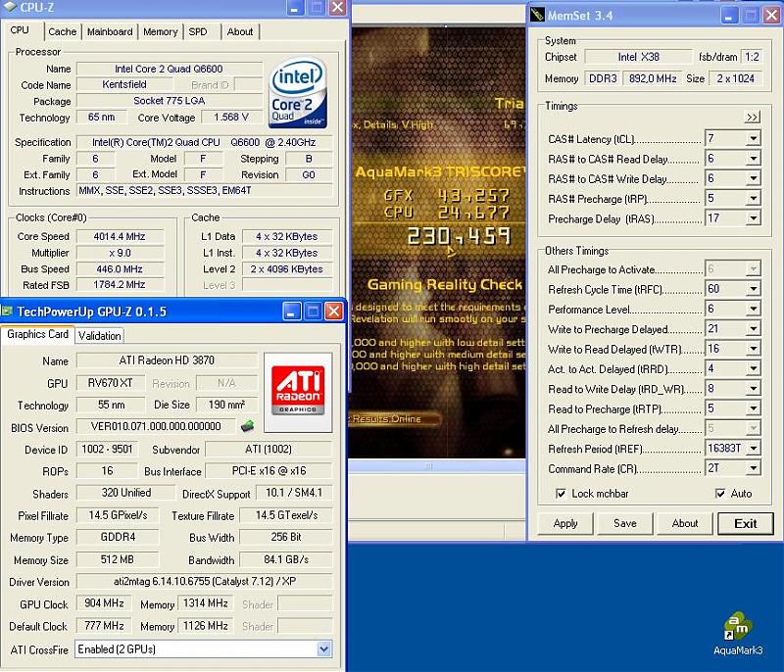Viewport: 784px width, 672px height.
Task: Click the CPU-Z title bar icon
Action: pyautogui.click(x=10, y=7)
